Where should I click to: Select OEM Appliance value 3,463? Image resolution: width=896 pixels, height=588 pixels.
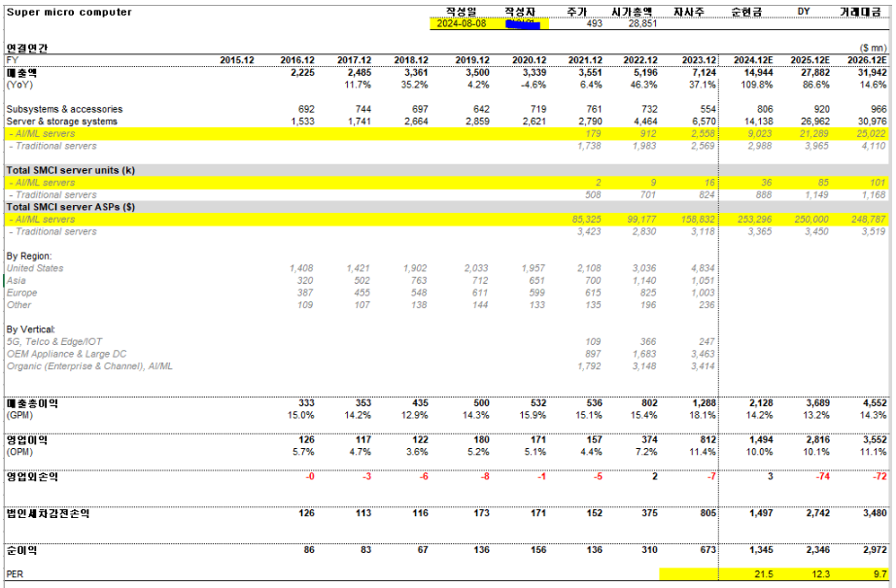click(x=703, y=354)
